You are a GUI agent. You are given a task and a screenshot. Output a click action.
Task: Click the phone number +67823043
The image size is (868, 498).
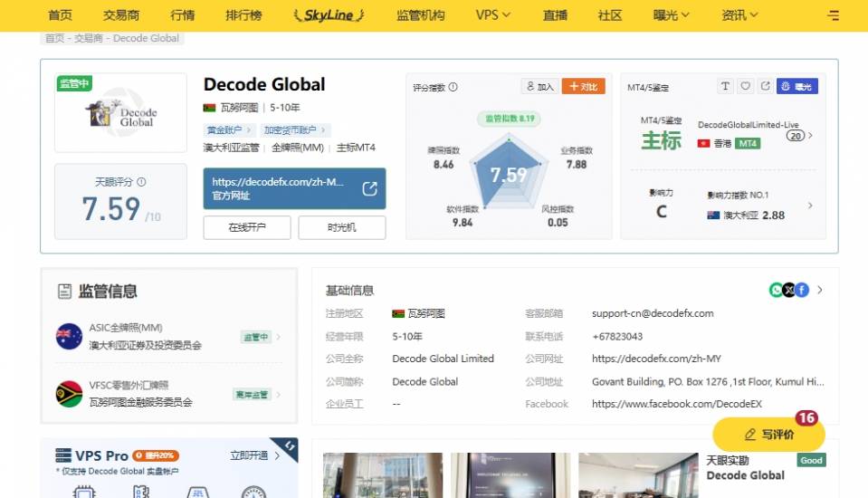[x=617, y=336]
